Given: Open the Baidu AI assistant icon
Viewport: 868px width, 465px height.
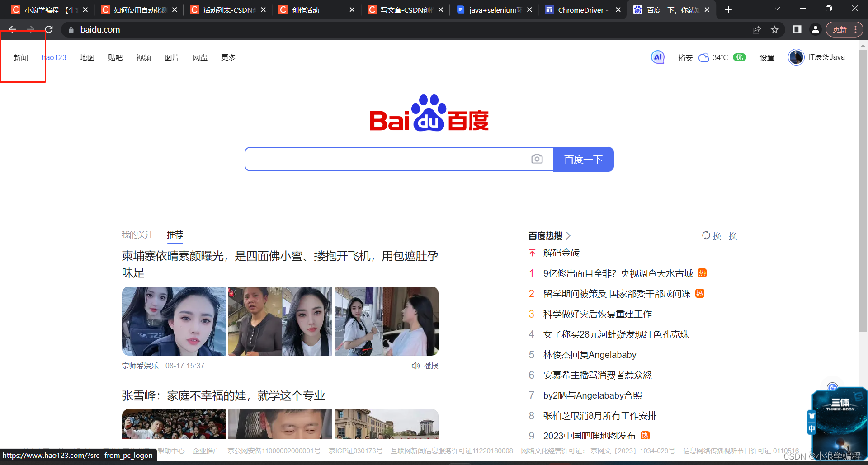Looking at the screenshot, I should tap(657, 57).
